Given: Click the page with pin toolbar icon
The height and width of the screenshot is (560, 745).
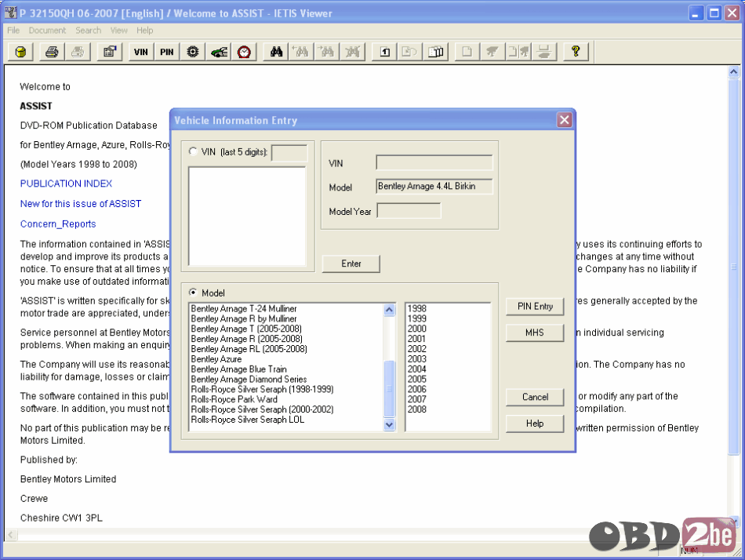Looking at the screenshot, I should coord(518,52).
